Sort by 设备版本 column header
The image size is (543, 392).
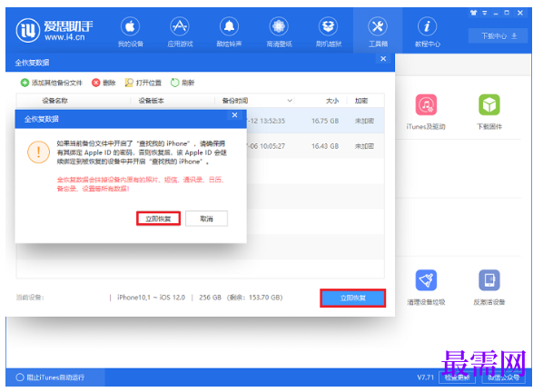coord(151,101)
